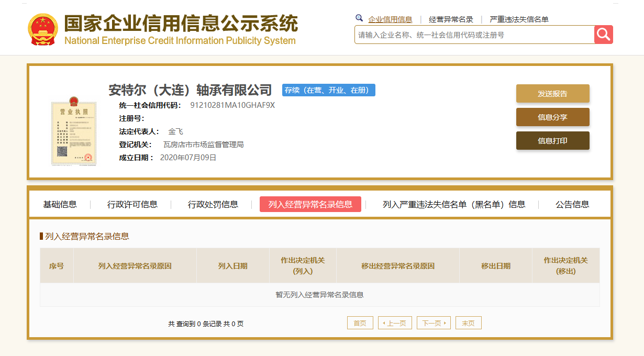Click the 成立日期 label

tap(136, 158)
